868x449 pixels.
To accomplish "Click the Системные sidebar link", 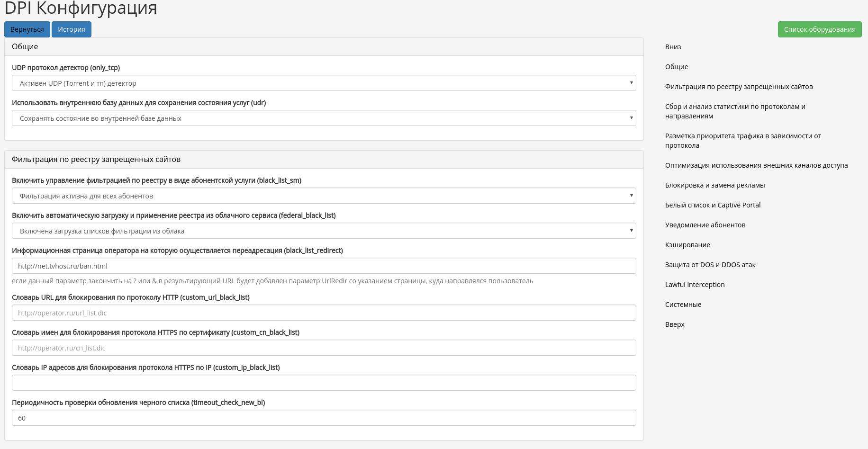I will [683, 305].
